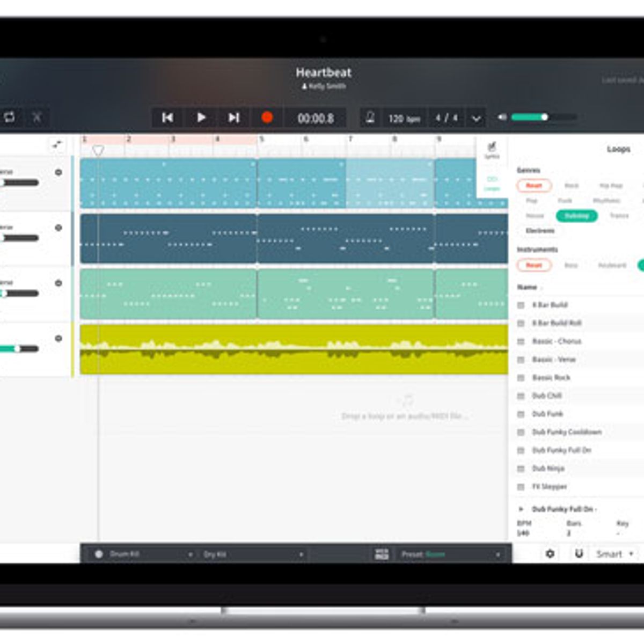Click the Heartbeat song title
This screenshot has height=644, width=644.
click(x=324, y=72)
